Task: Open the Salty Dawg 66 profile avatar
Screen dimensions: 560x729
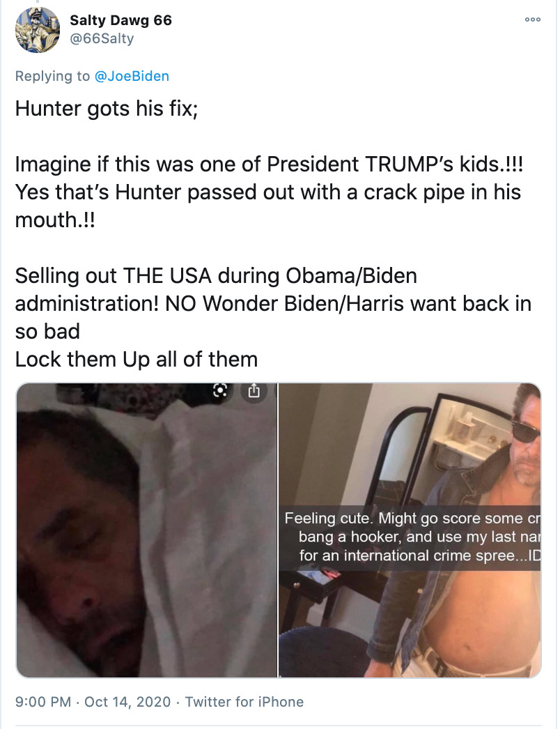Action: click(38, 30)
